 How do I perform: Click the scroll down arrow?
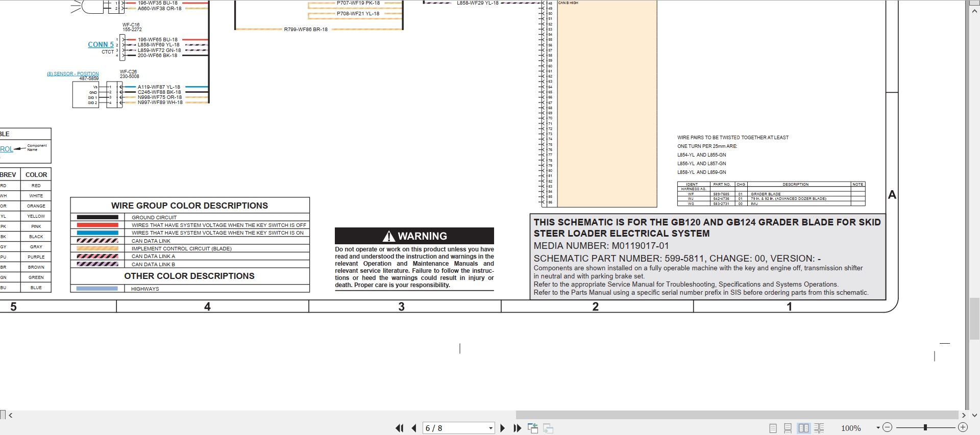tap(974, 415)
